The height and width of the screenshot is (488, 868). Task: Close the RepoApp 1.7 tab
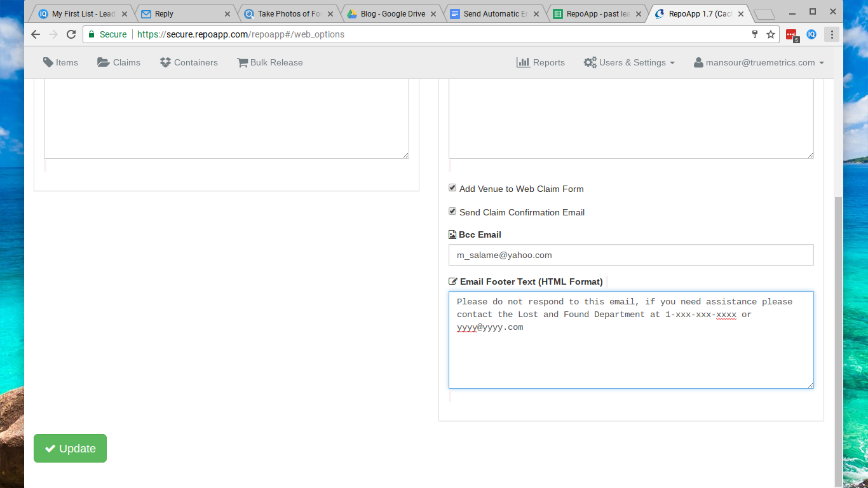(x=741, y=13)
